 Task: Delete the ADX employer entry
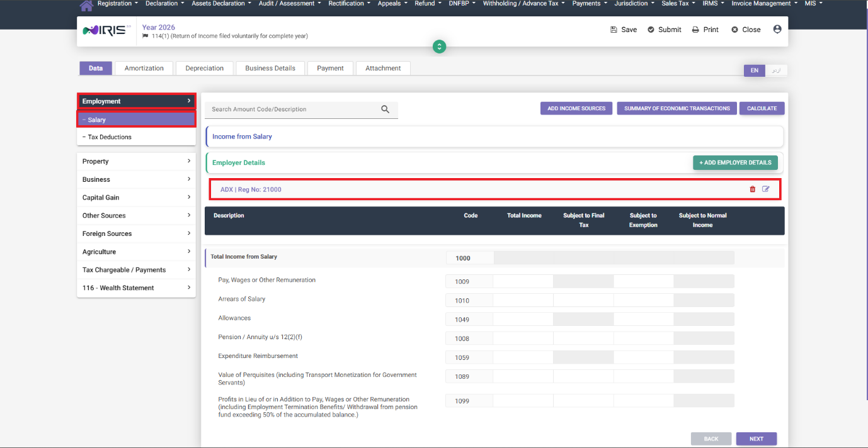pyautogui.click(x=753, y=189)
